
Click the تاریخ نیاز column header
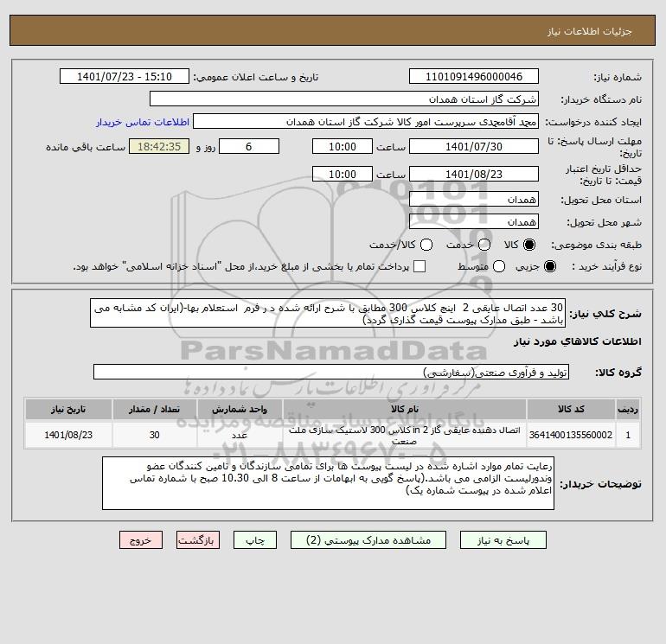click(68, 409)
